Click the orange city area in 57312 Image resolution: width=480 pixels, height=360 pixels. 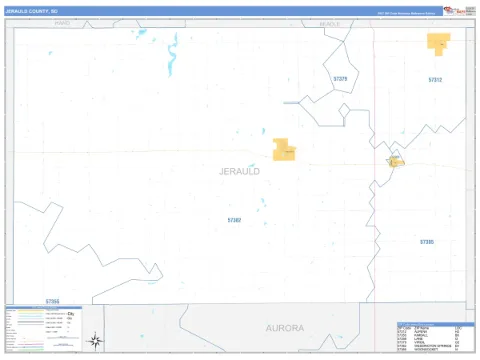click(x=439, y=44)
